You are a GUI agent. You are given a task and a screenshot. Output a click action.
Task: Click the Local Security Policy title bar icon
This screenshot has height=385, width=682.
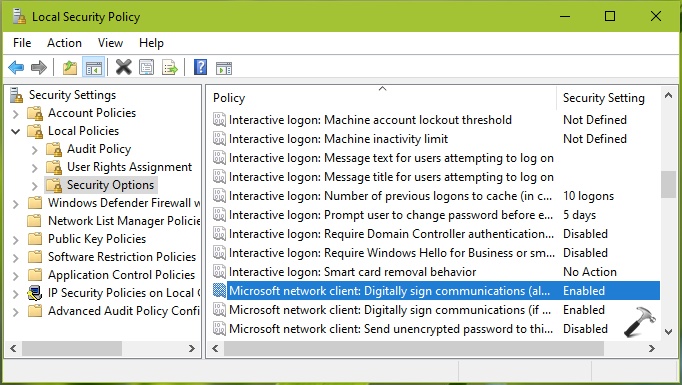click(x=19, y=16)
